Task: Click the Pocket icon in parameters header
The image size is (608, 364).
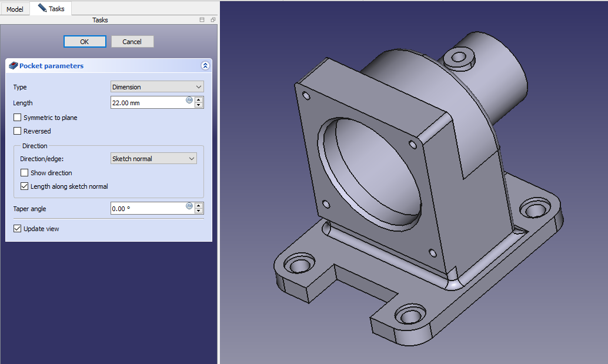Action: pos(14,66)
